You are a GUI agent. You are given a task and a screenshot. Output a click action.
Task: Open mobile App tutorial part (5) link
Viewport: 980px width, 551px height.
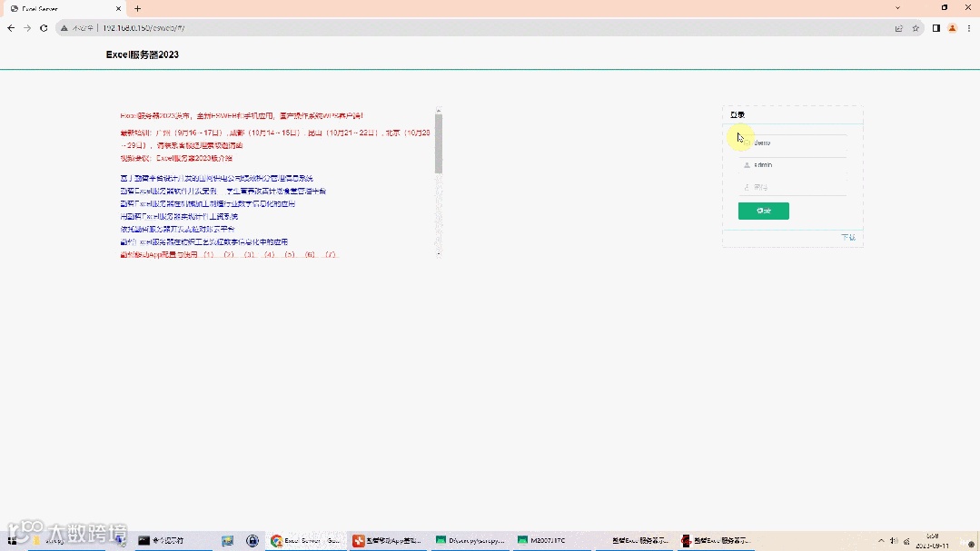point(290,255)
